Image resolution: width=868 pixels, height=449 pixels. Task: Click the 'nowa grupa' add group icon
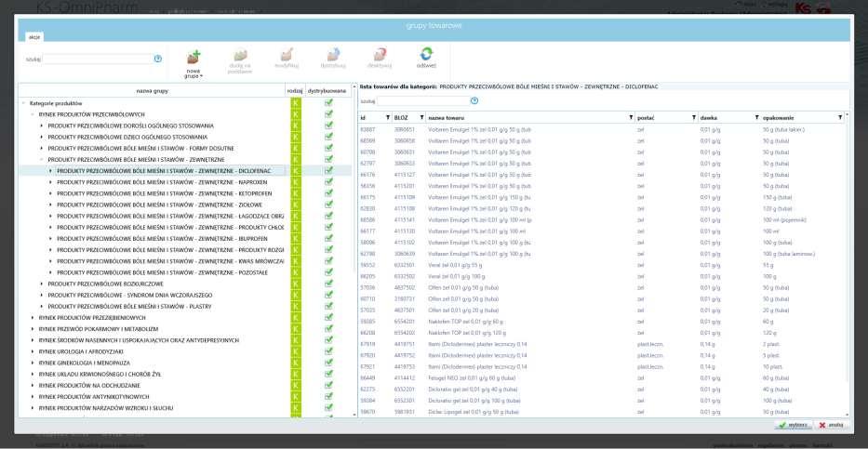194,56
